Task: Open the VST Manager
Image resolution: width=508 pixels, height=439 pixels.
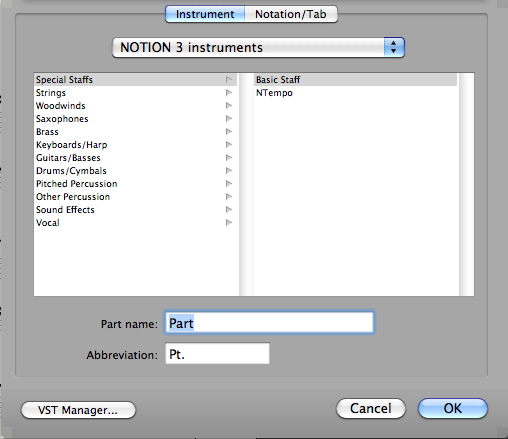Action: click(78, 410)
